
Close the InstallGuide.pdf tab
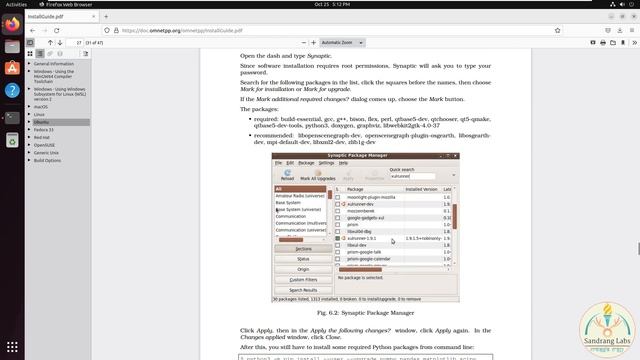click(93, 17)
